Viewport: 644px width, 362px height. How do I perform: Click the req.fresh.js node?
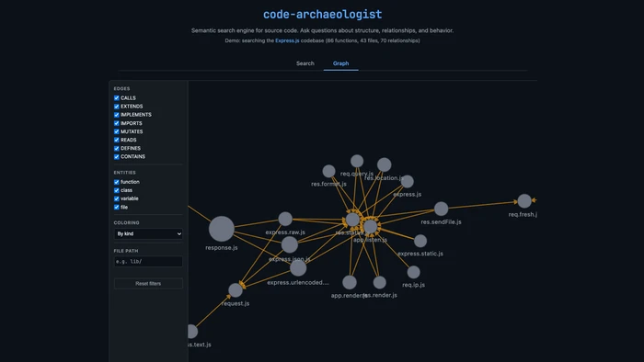tap(524, 201)
